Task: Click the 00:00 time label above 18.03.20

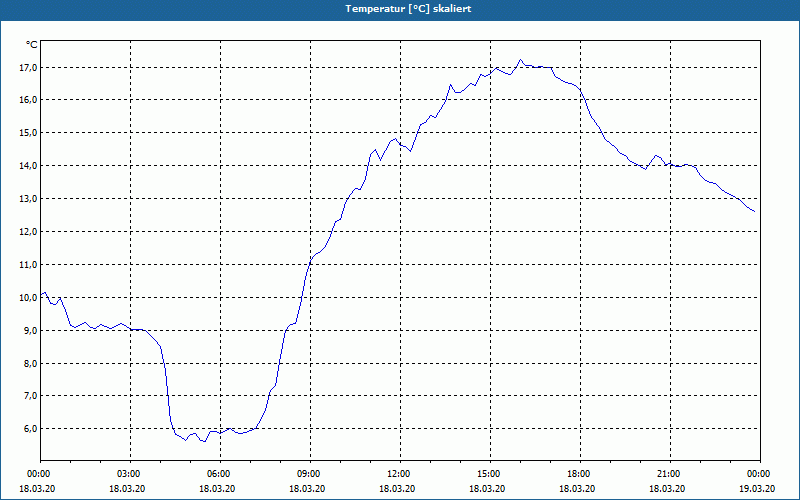Action: [37, 474]
